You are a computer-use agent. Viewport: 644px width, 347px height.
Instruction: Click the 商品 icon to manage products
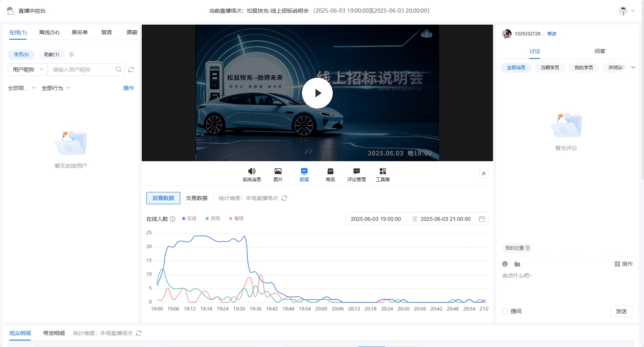tap(330, 174)
